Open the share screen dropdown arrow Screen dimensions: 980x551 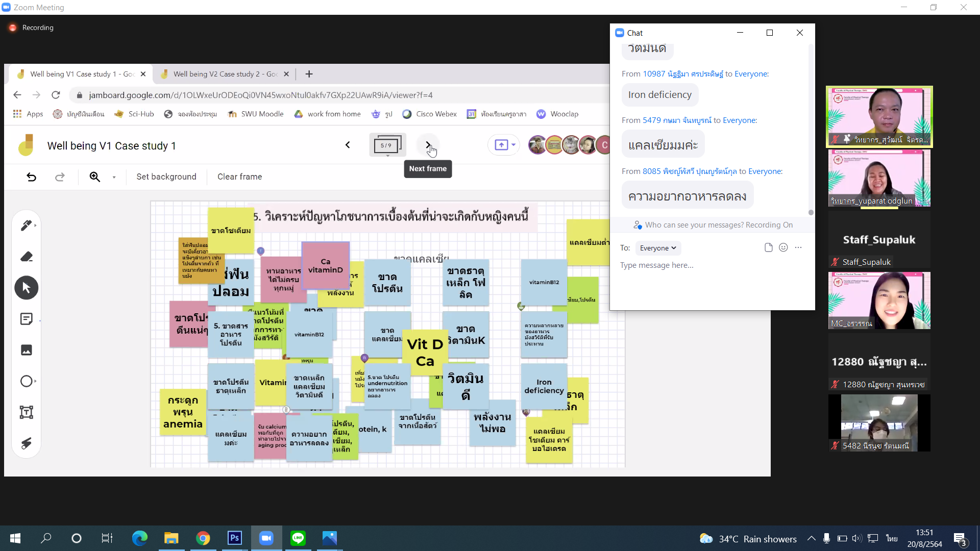tap(513, 145)
